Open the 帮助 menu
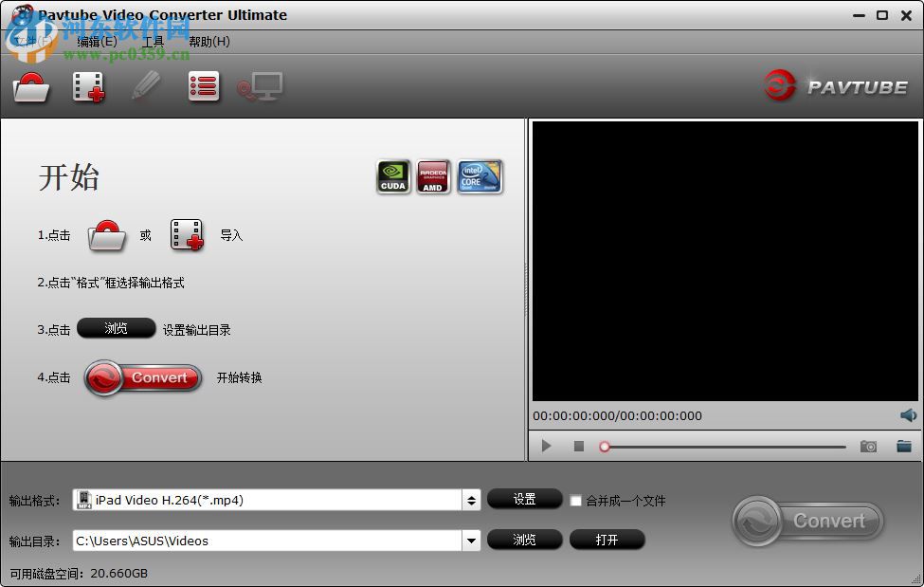The height and width of the screenshot is (587, 924). point(207,42)
